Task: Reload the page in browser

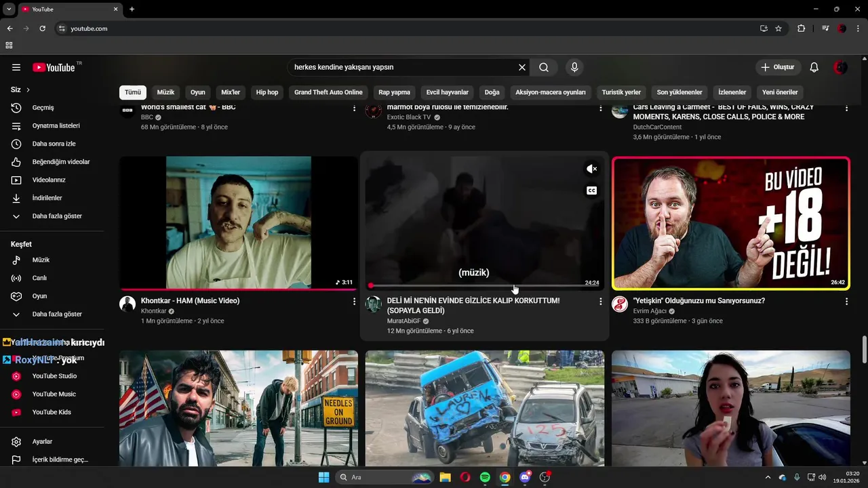Action: (x=42, y=28)
